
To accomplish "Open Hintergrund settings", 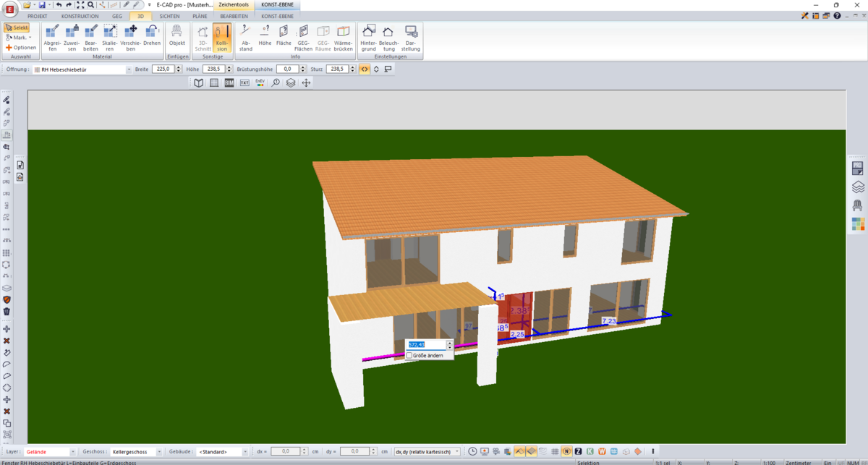I will 369,38.
